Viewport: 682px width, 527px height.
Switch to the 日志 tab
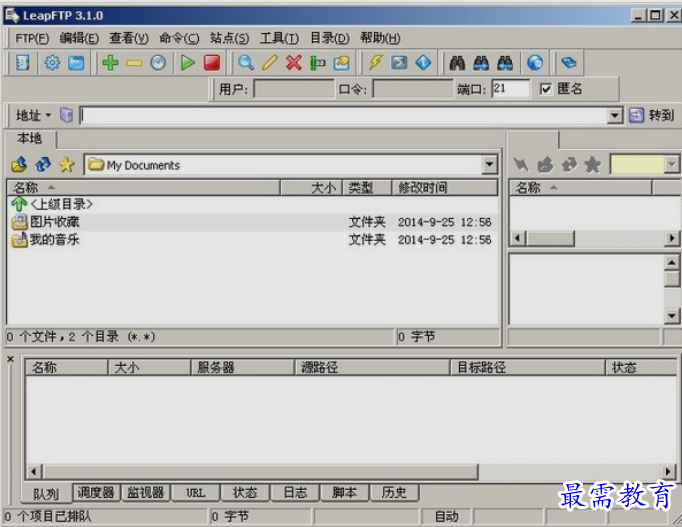pos(295,493)
